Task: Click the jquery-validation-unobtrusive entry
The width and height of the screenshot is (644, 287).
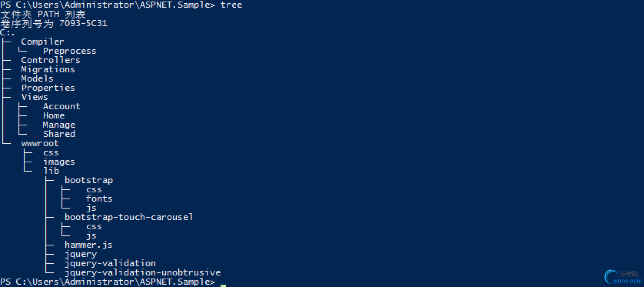Action: point(143,273)
